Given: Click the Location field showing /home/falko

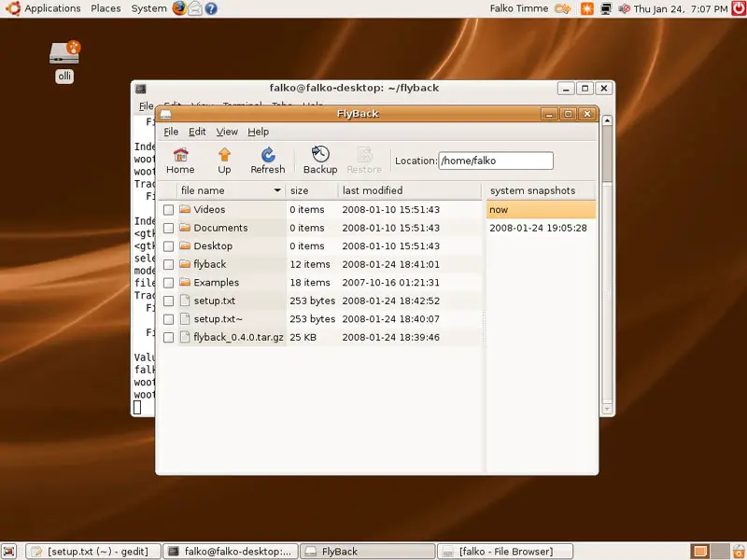Looking at the screenshot, I should 496,161.
